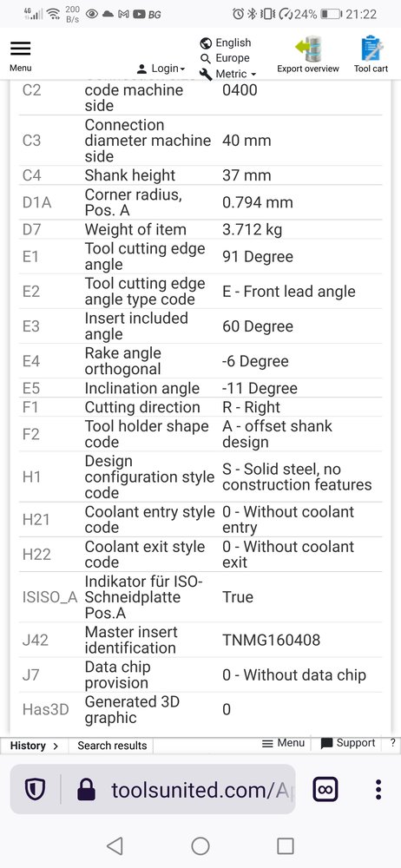Click the globe English language icon
Image resolution: width=401 pixels, height=868 pixels.
coord(206,43)
